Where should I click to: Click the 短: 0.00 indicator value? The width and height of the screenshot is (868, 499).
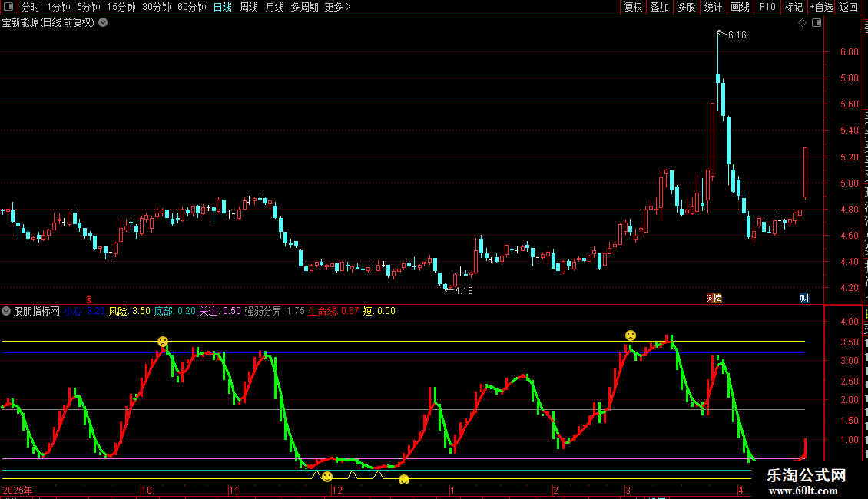[x=379, y=311]
